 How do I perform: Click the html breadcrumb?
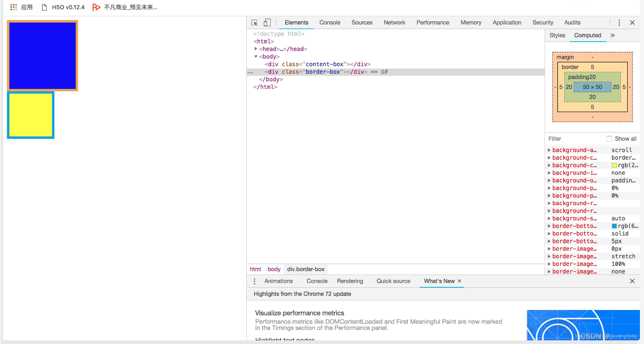255,269
